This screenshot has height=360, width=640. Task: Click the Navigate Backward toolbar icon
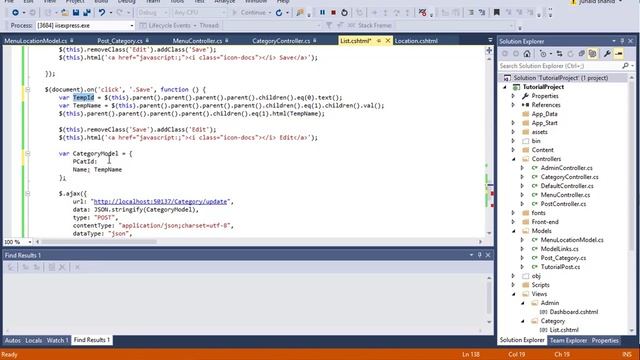[15, 13]
